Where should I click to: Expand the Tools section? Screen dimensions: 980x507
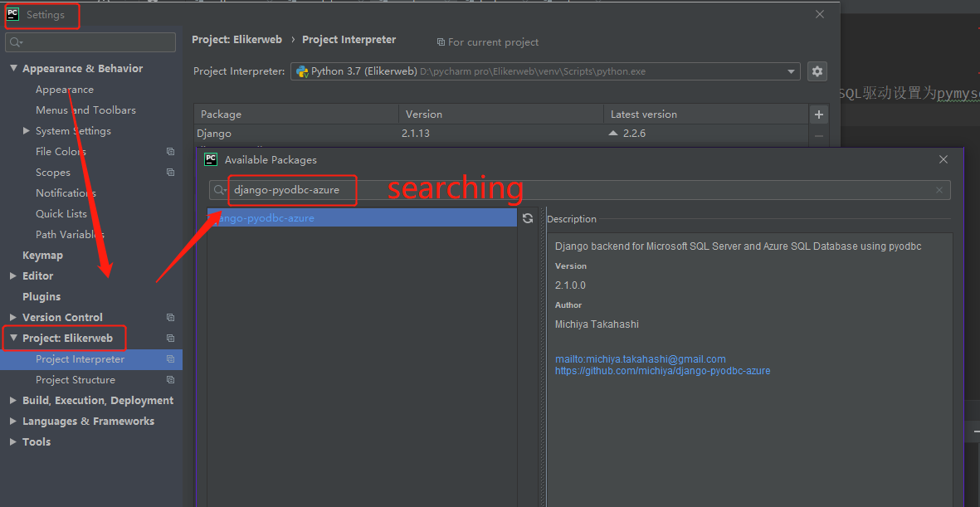[13, 441]
